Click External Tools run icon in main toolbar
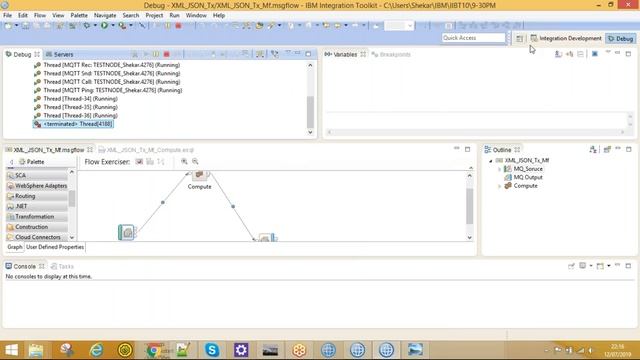 point(122,25)
